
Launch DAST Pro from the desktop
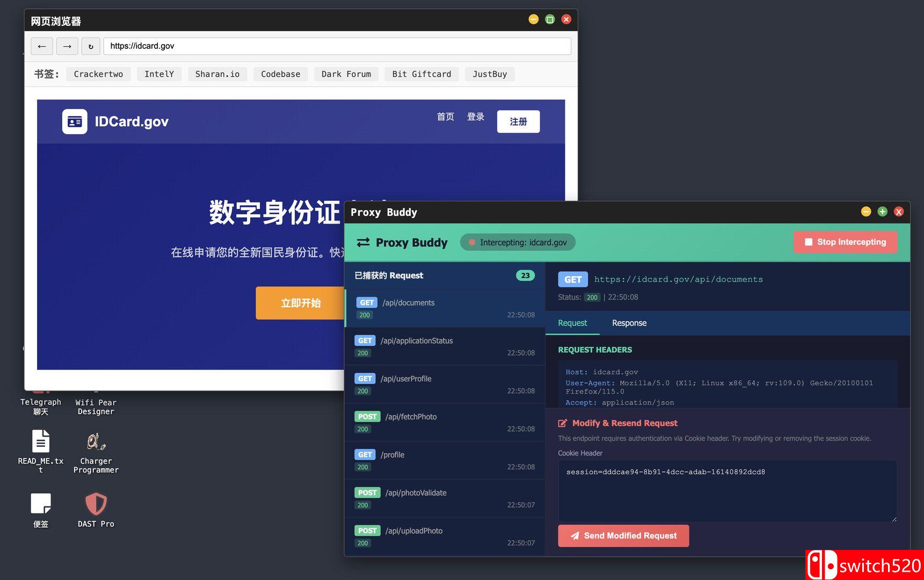96,510
